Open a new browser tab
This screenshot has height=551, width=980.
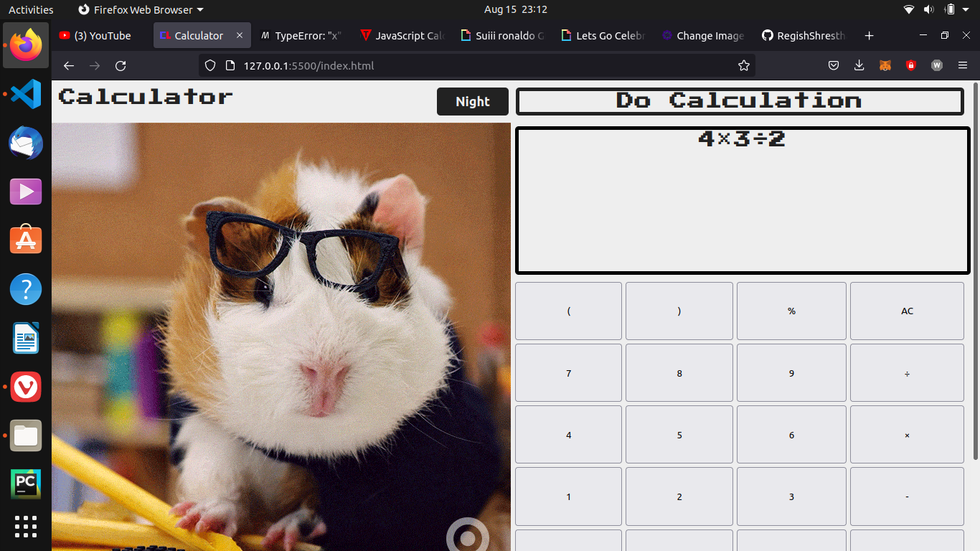[x=870, y=36]
